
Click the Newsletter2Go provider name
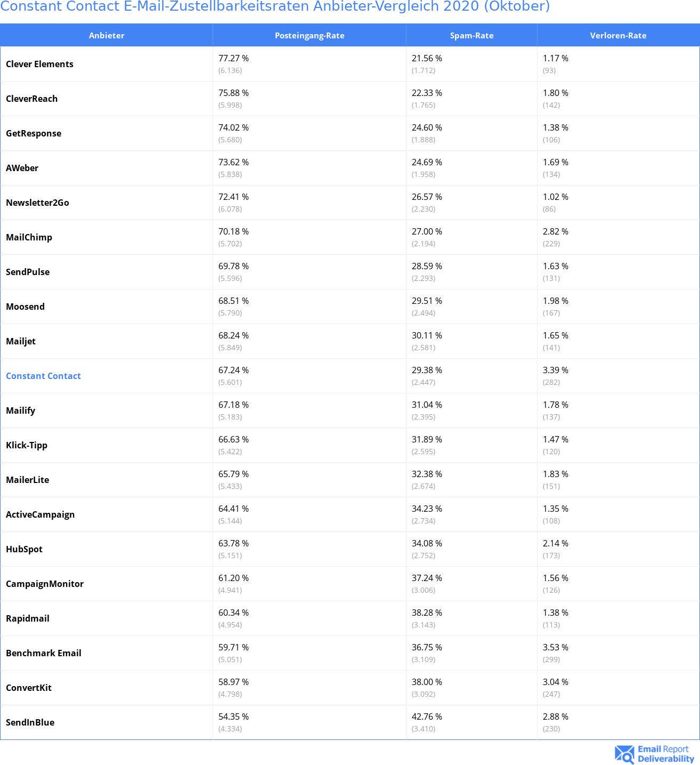(37, 203)
